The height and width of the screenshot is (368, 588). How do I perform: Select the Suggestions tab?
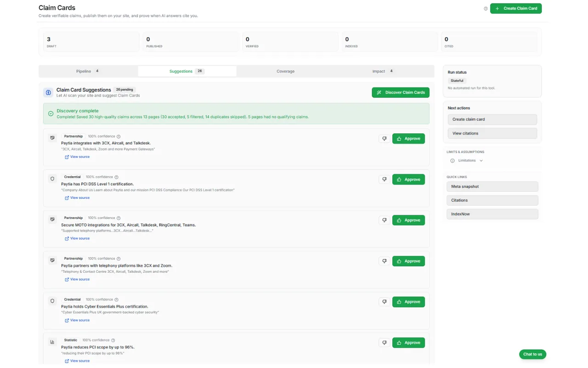(x=187, y=71)
